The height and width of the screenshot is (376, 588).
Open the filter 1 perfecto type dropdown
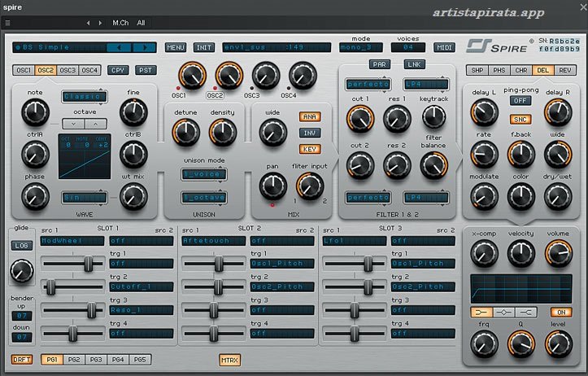pos(368,85)
